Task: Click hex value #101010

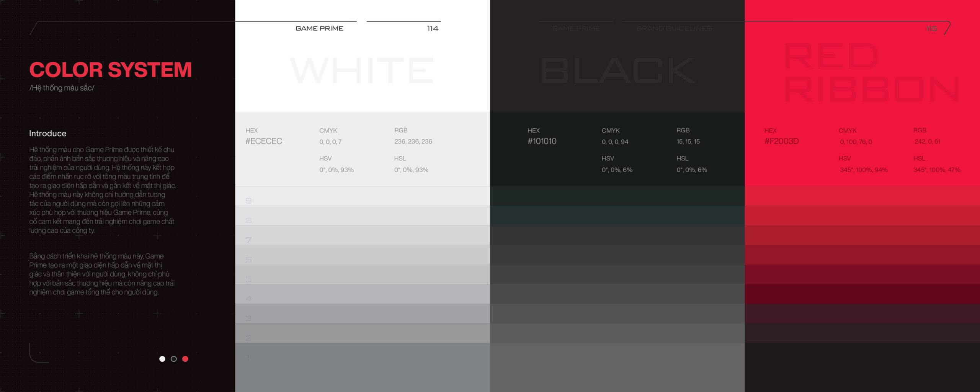Action: tap(542, 141)
